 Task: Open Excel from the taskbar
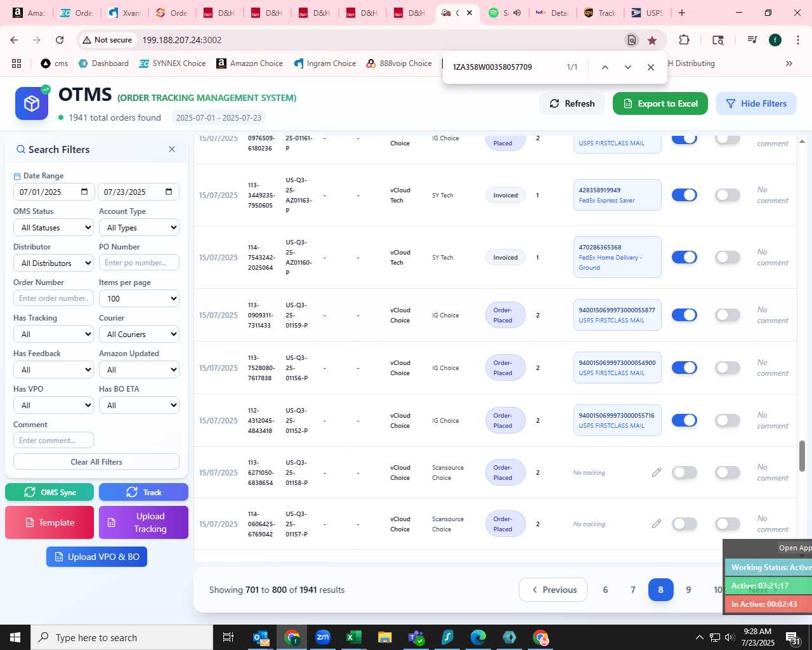tap(353, 637)
